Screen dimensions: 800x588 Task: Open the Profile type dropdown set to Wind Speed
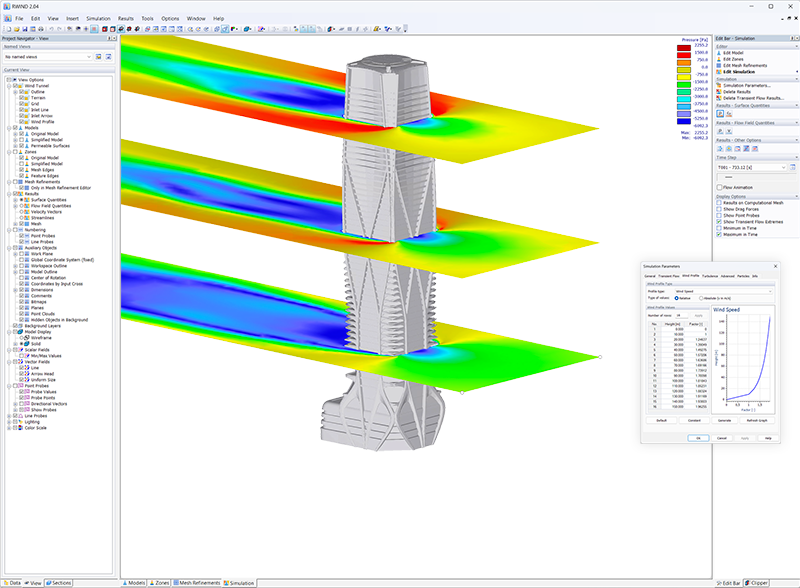coord(722,291)
